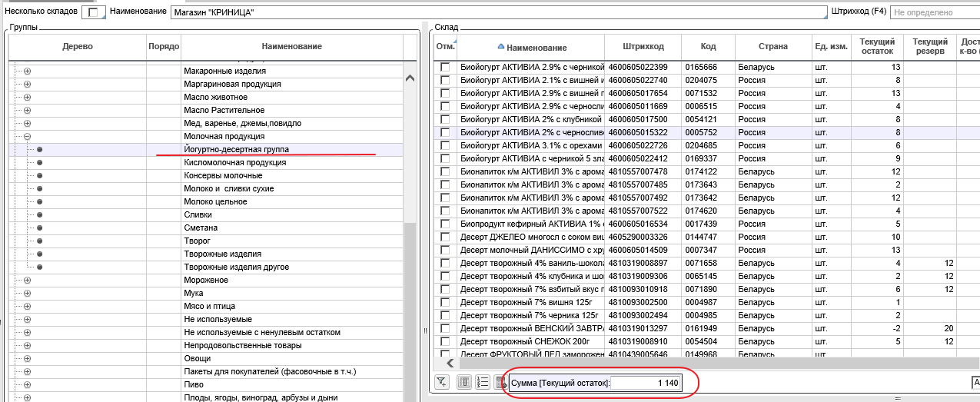The width and height of the screenshot is (980, 402).
Task: Expand the Мороженое group node
Action: pyautogui.click(x=27, y=281)
